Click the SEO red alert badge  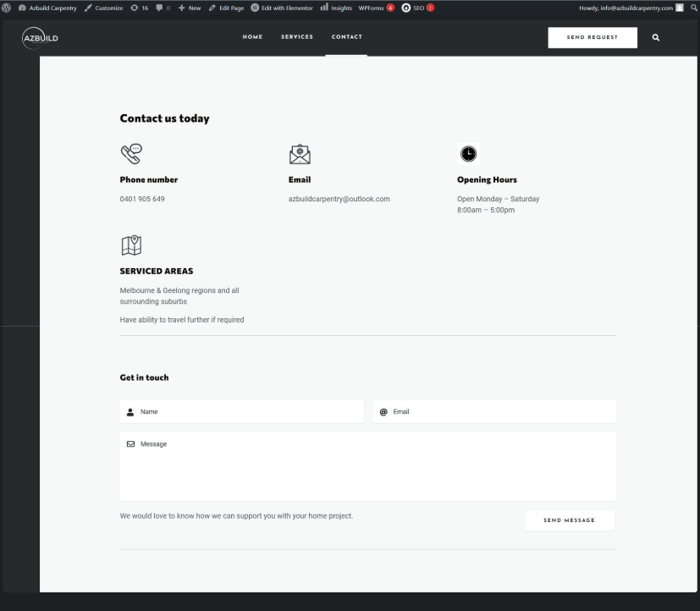[x=430, y=8]
